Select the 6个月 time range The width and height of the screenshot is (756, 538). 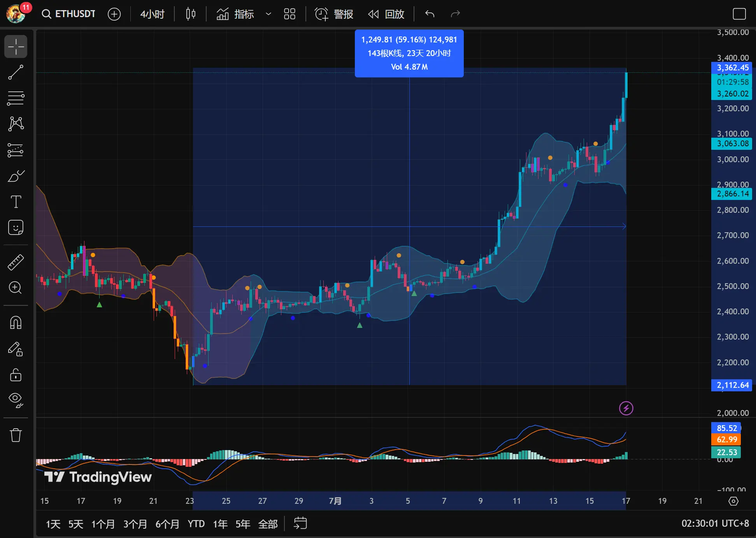(x=168, y=524)
